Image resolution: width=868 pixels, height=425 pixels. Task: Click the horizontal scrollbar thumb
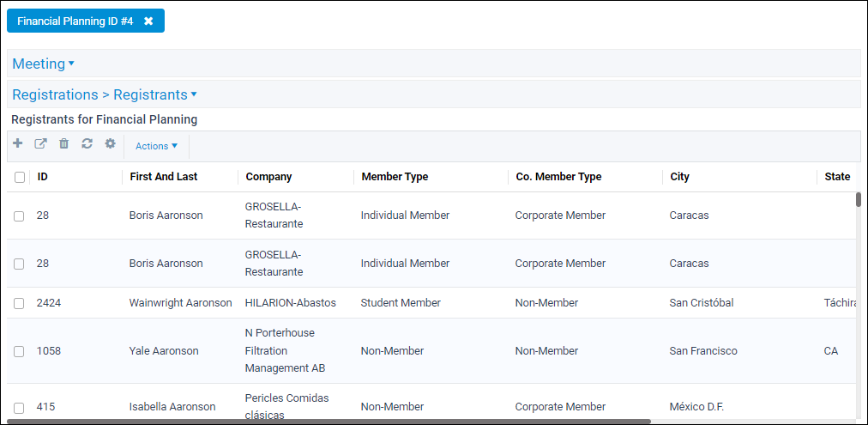click(329, 422)
